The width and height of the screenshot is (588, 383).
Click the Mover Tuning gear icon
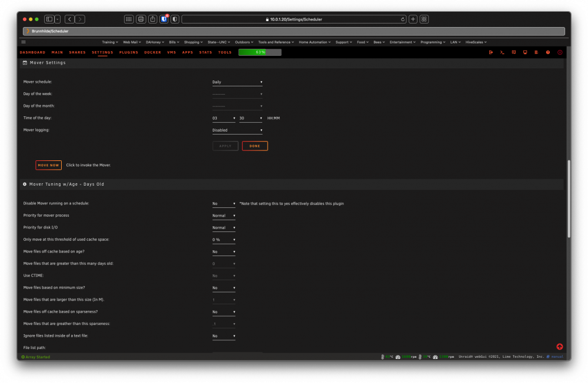point(25,184)
